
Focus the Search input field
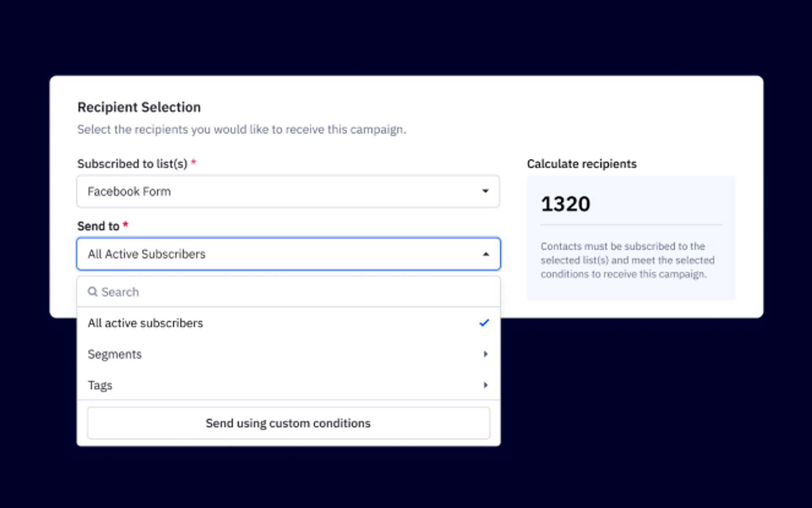[x=296, y=292]
